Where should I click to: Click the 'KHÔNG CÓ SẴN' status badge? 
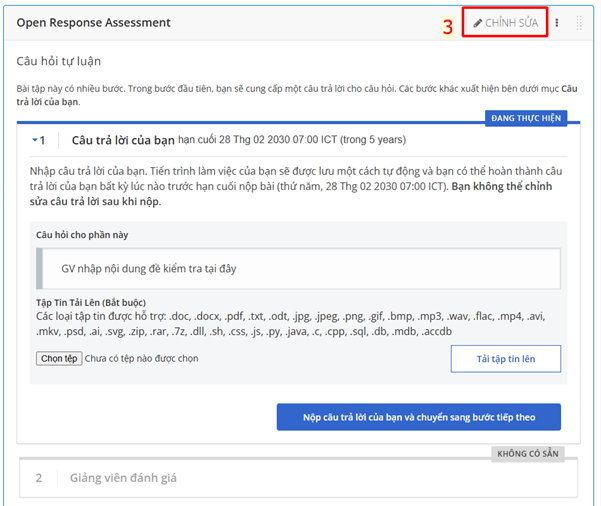[529, 454]
